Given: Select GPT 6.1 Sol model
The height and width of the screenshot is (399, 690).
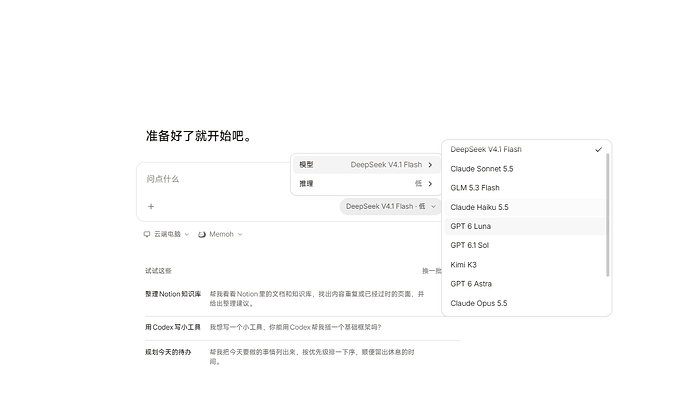Looking at the screenshot, I should pos(524,245).
